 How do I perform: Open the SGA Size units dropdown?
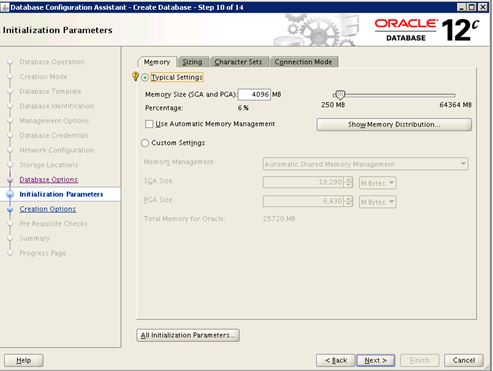tap(378, 183)
